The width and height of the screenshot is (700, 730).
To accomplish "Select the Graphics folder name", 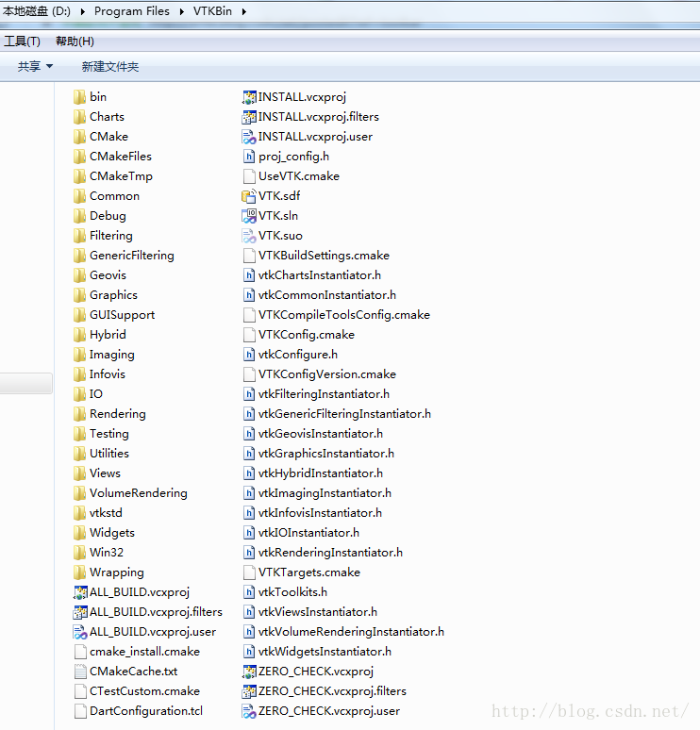I will [x=113, y=294].
